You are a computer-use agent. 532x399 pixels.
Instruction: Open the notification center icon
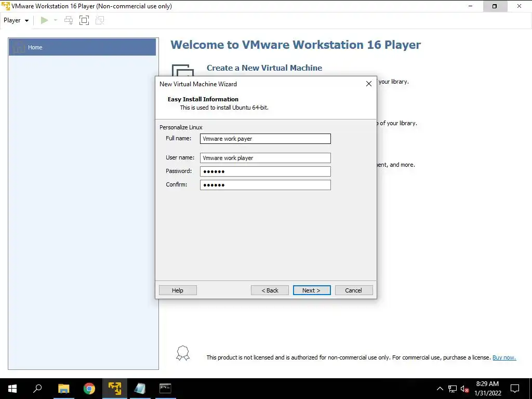[x=515, y=389]
